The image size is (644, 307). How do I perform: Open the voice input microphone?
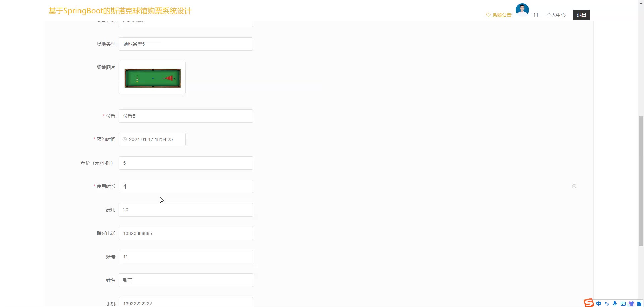615,304
